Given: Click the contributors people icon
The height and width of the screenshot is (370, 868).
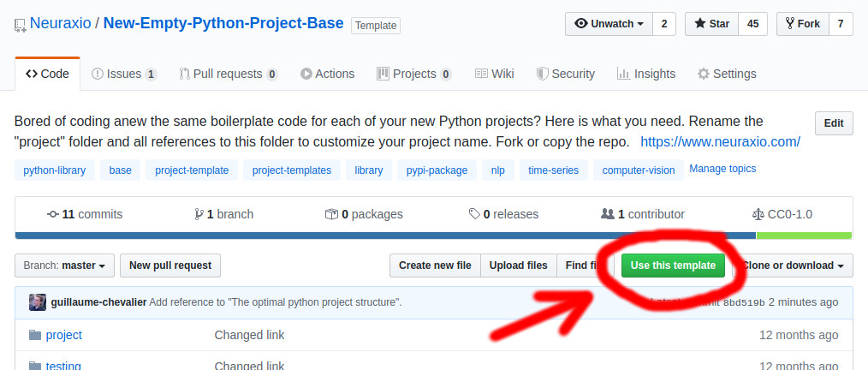Looking at the screenshot, I should (608, 214).
